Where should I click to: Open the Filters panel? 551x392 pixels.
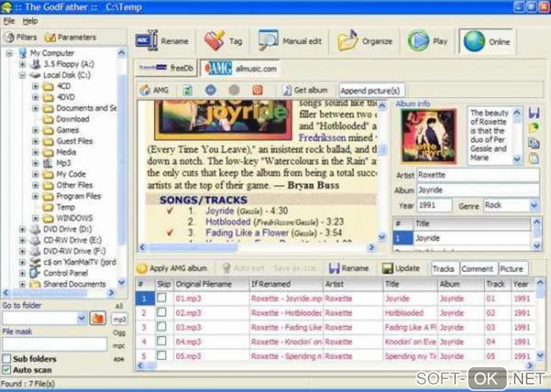[22, 37]
